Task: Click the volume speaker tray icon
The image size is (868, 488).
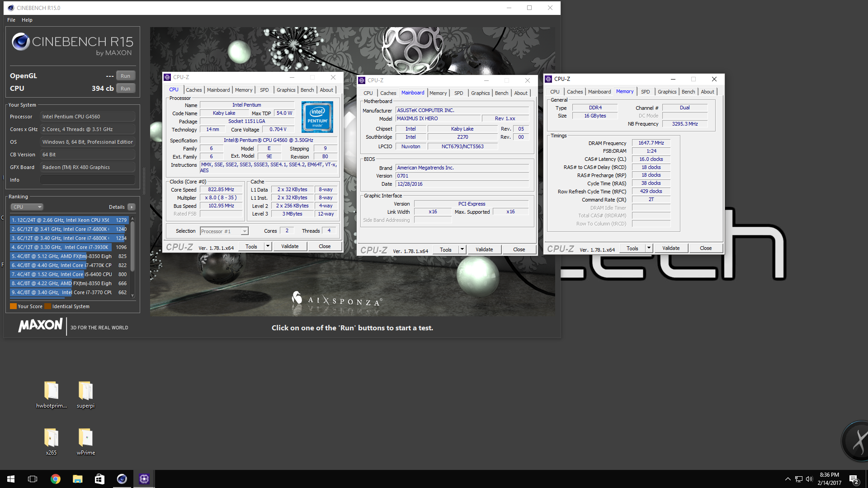Action: pos(809,479)
